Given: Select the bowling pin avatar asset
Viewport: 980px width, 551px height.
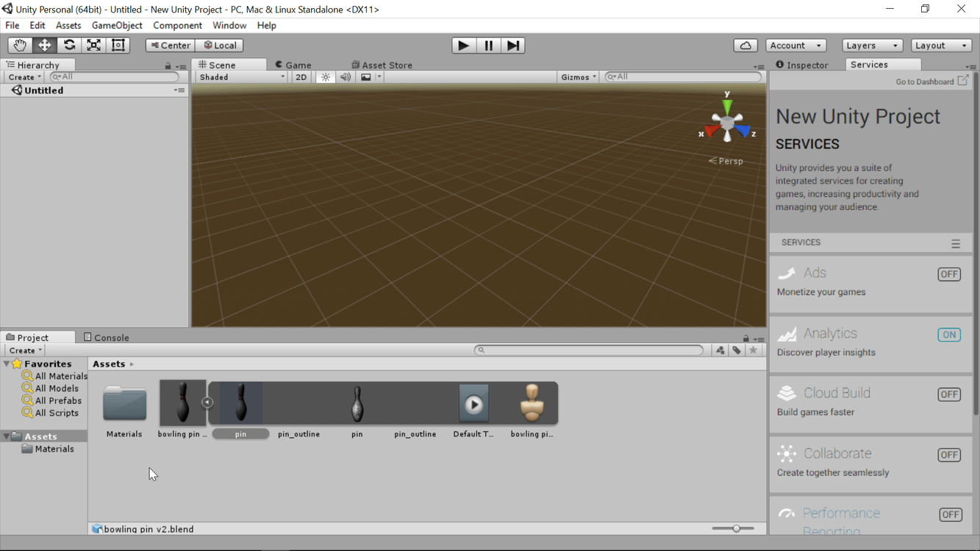Looking at the screenshot, I should click(x=532, y=403).
